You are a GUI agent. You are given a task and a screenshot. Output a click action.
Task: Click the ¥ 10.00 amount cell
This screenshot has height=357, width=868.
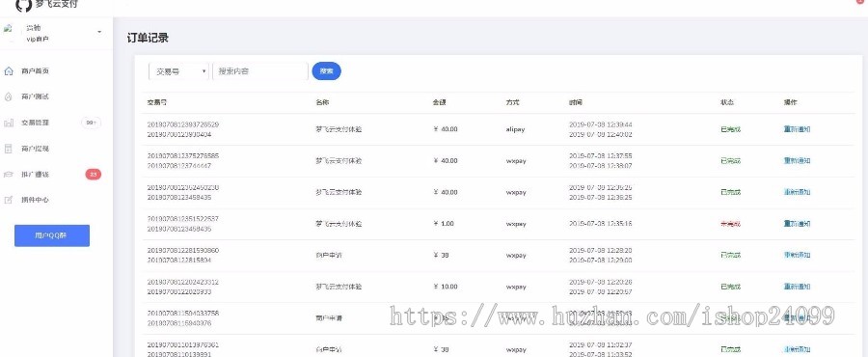(x=445, y=288)
